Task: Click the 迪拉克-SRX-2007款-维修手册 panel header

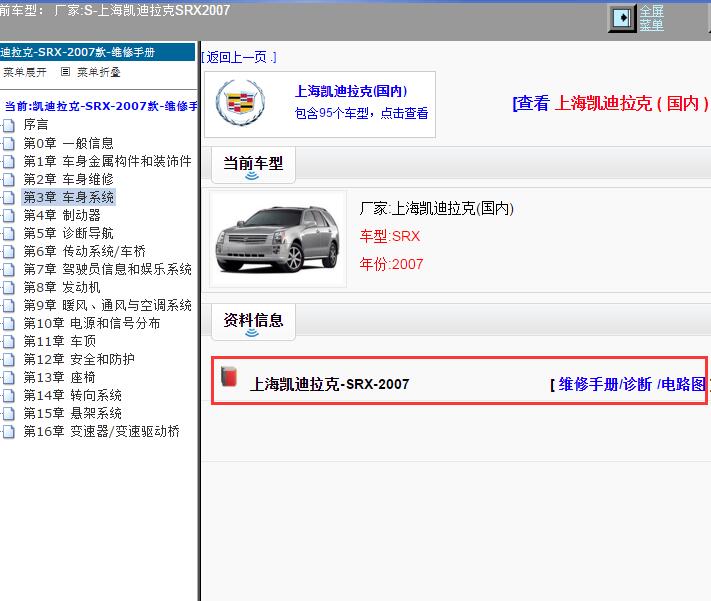Action: click(97, 52)
